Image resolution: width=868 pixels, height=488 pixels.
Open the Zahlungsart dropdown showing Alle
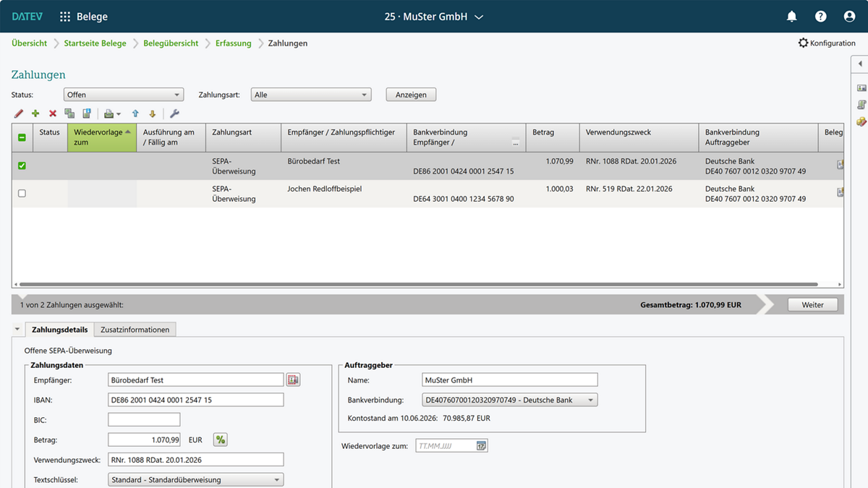(311, 95)
